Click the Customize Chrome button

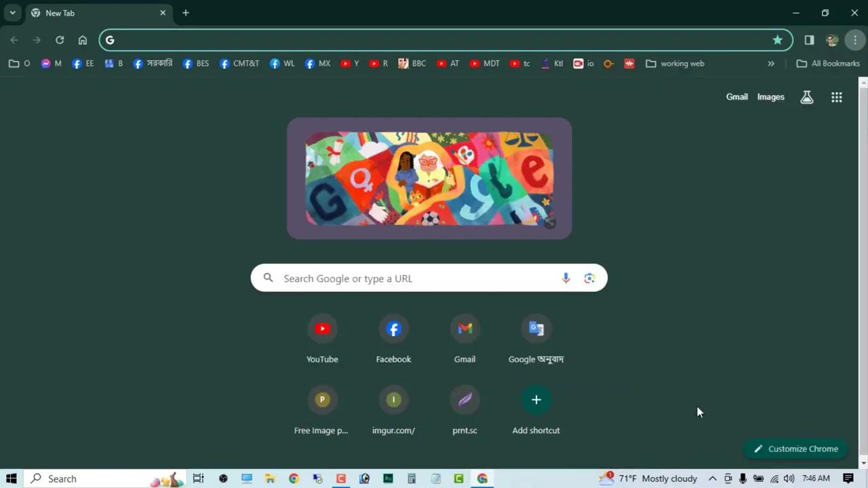coord(795,449)
